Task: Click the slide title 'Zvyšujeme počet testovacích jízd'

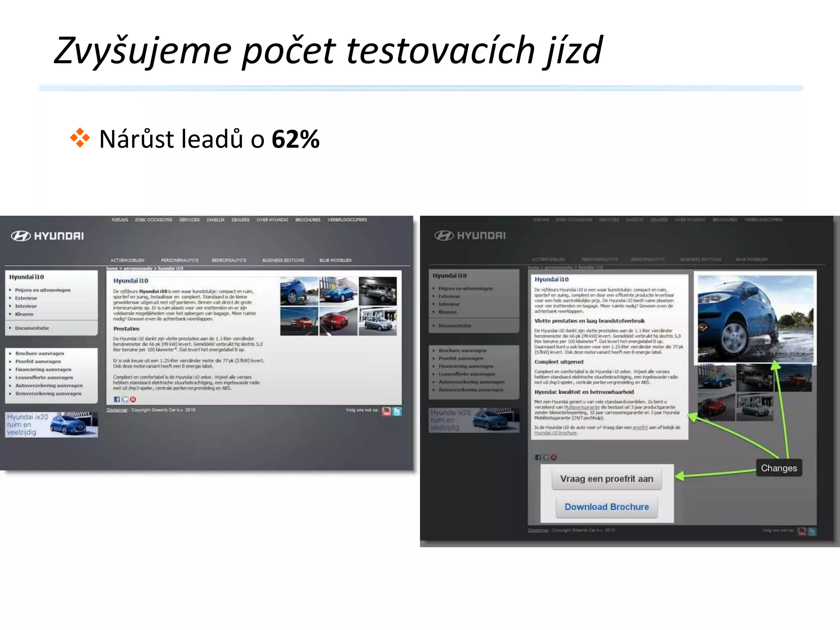Action: [328, 50]
